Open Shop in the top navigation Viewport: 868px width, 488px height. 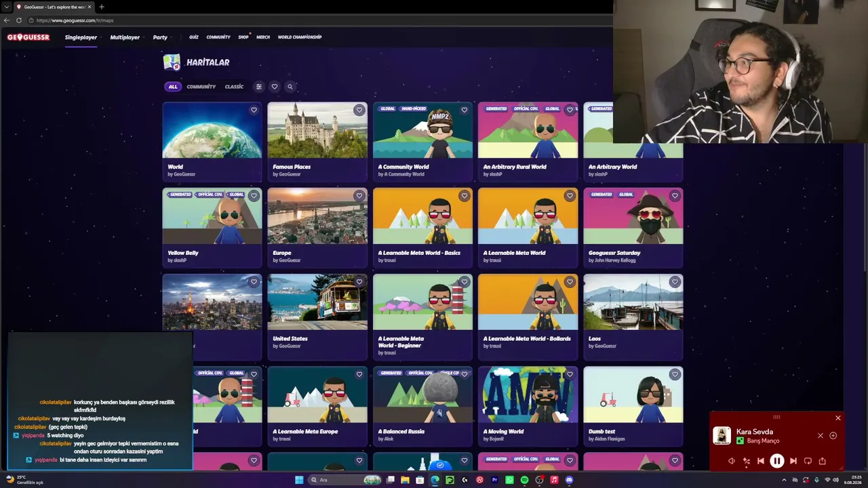(x=243, y=37)
